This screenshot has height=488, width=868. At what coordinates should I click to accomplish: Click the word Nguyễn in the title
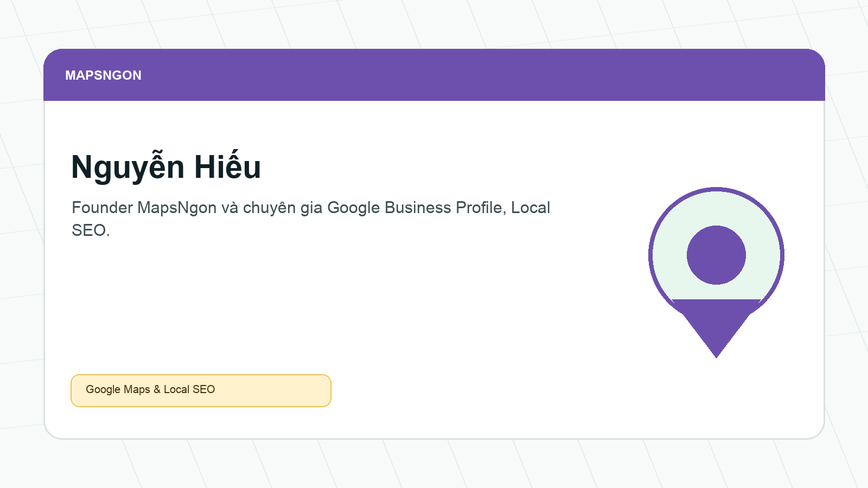[x=128, y=167]
